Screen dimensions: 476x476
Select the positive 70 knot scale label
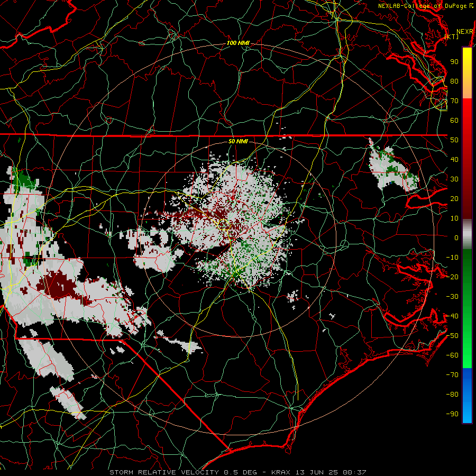(454, 101)
